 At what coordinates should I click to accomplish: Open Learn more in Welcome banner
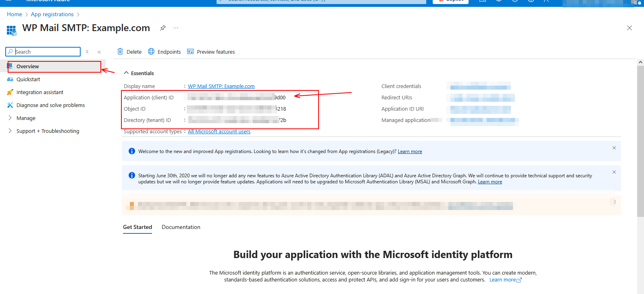point(410,151)
